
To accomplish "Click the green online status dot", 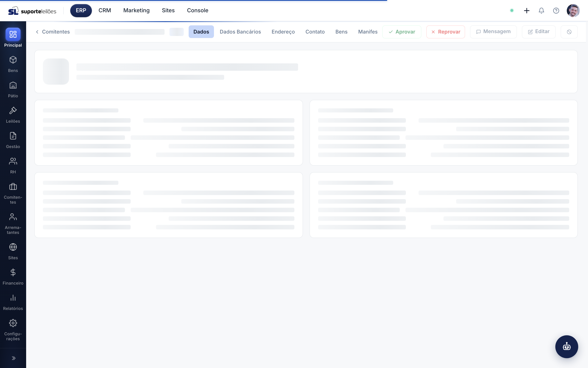I will tap(512, 10).
